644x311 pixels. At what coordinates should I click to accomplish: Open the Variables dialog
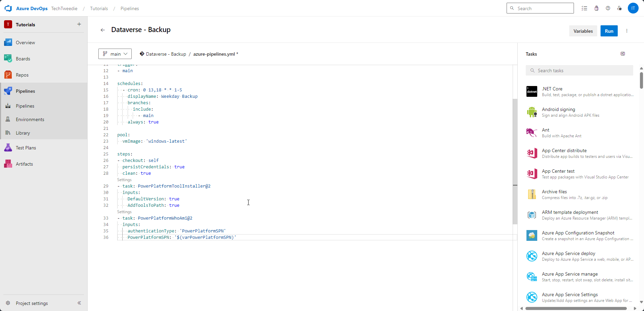tap(583, 31)
